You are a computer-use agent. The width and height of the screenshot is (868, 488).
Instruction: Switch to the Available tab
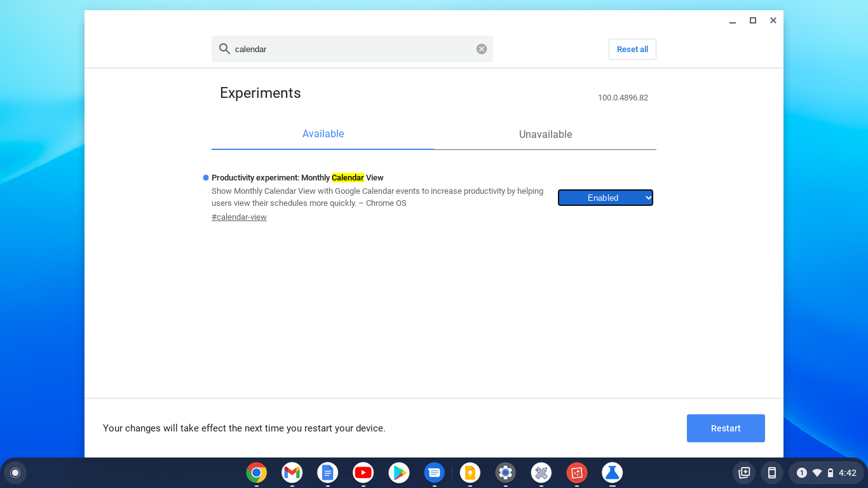pyautogui.click(x=323, y=134)
